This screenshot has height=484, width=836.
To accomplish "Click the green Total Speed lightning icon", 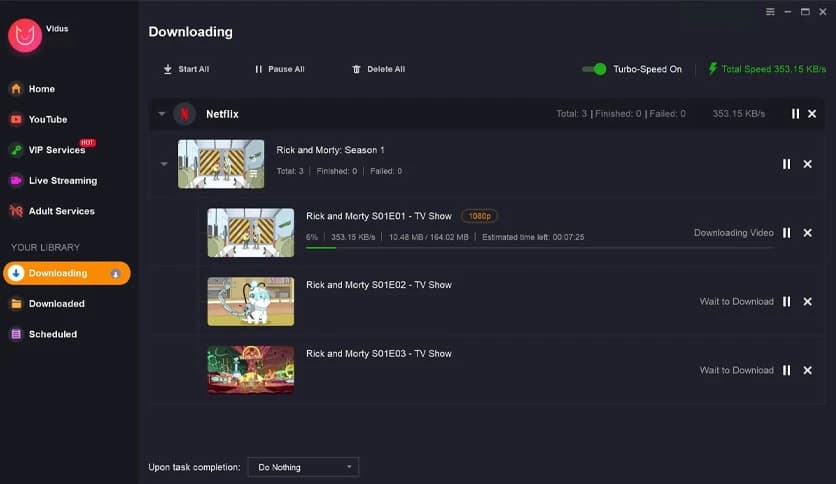I will tap(712, 69).
